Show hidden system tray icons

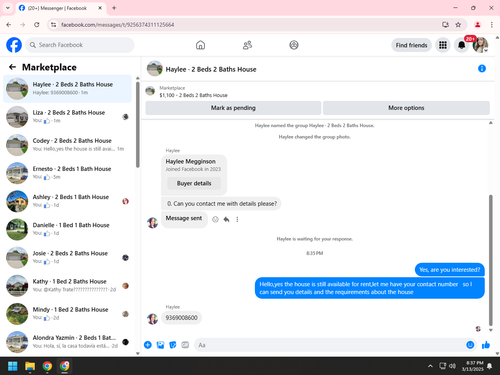(x=430, y=366)
